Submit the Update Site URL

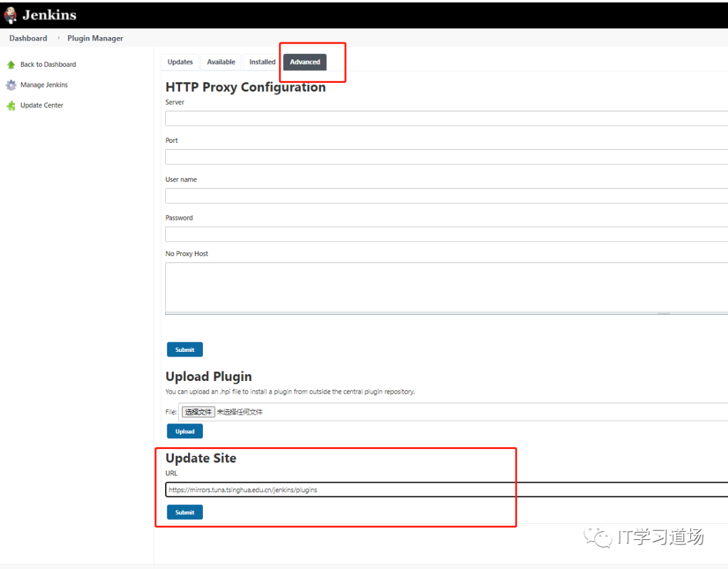click(x=185, y=512)
